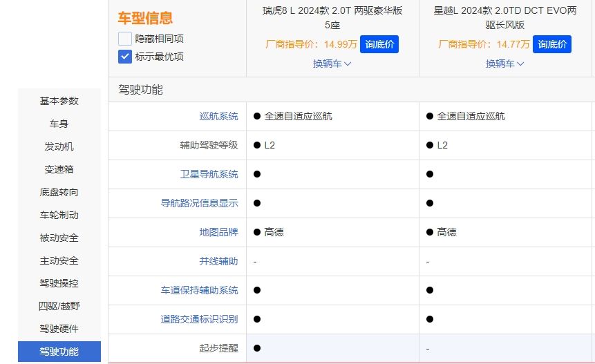
Task: Uncheck the 标示最优项 checkbox
Action: coord(125,57)
